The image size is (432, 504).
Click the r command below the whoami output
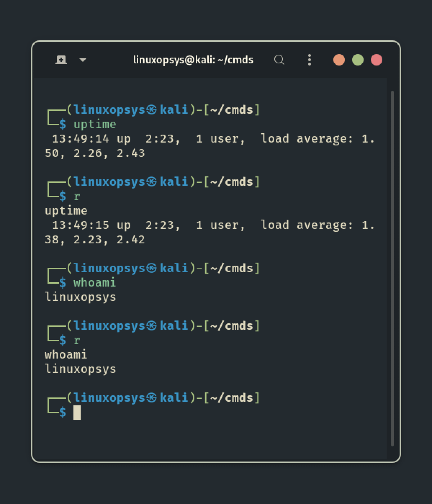tap(77, 341)
